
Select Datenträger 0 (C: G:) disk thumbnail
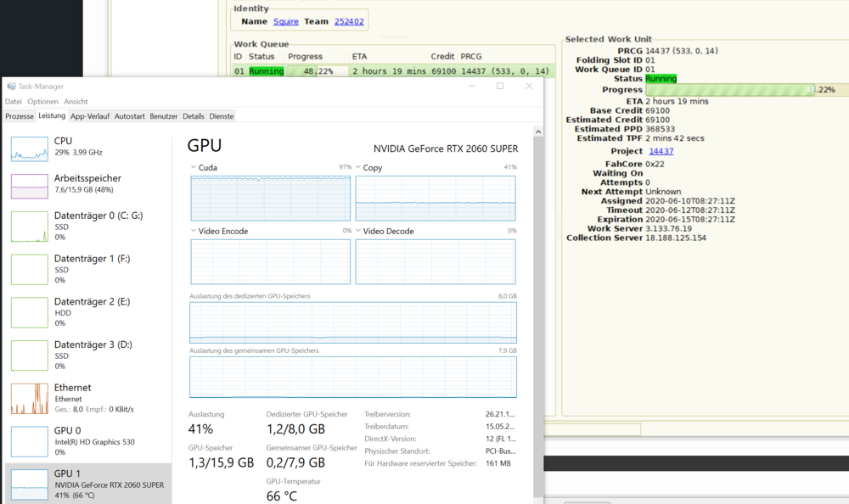30,227
